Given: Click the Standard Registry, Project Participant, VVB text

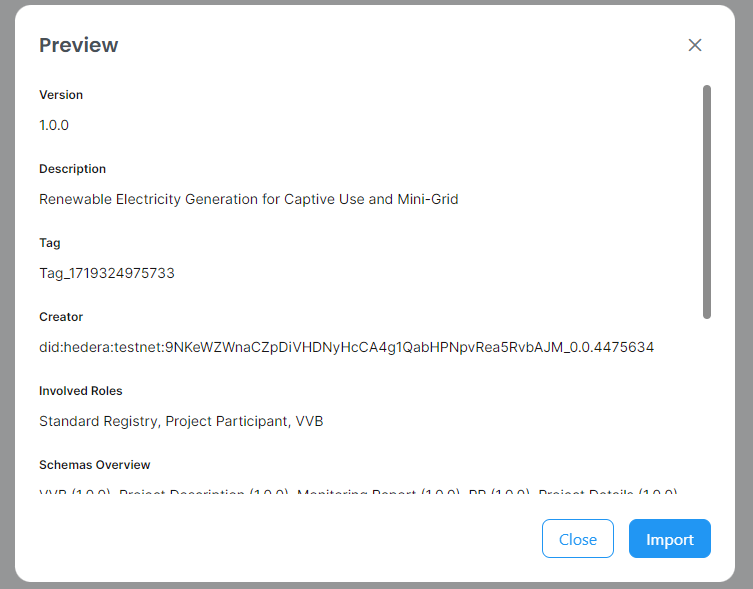Looking at the screenshot, I should point(181,421).
